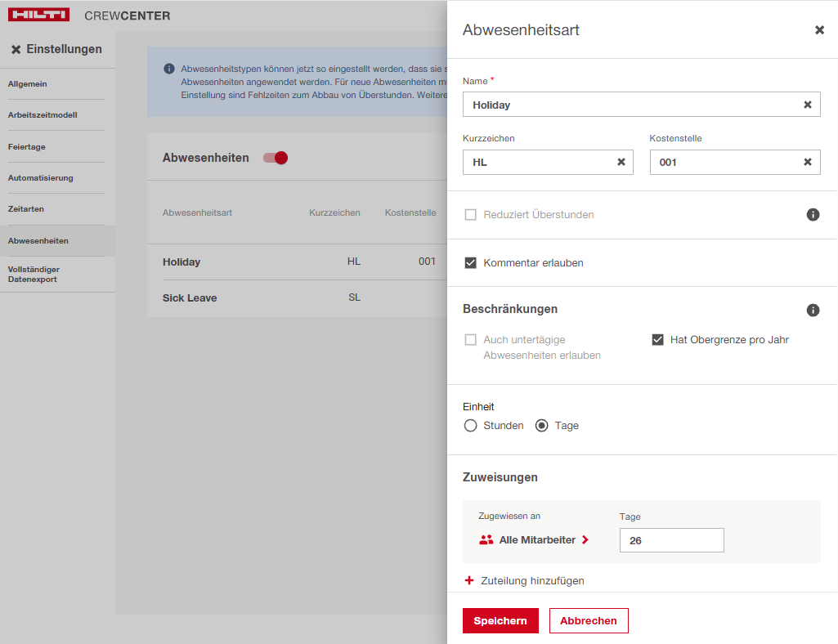
Task: Open Vollständiger Datenexport menu item
Action: 34,274
